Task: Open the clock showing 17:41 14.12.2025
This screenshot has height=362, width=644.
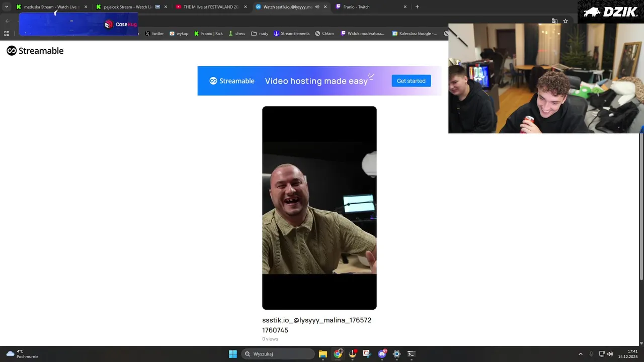Action: pos(628,354)
